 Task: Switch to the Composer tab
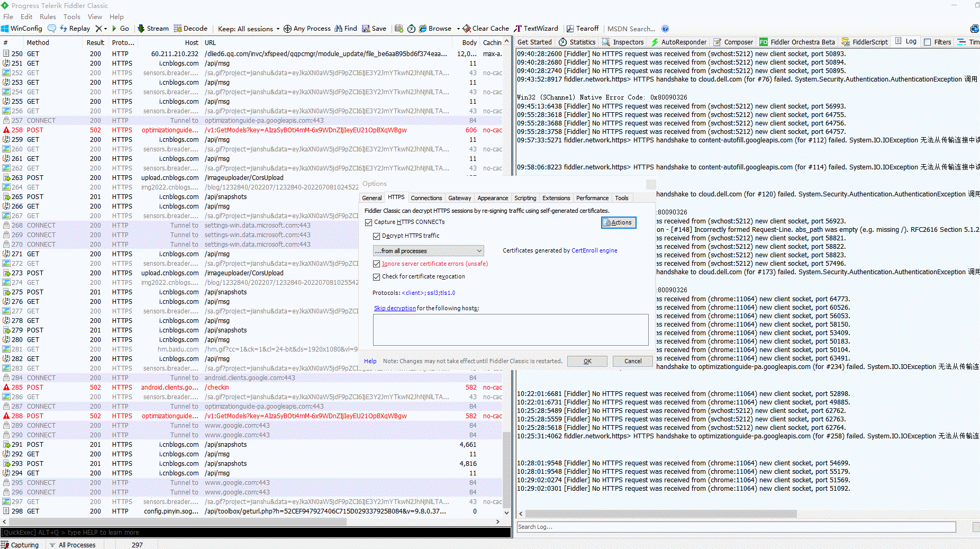pos(733,42)
